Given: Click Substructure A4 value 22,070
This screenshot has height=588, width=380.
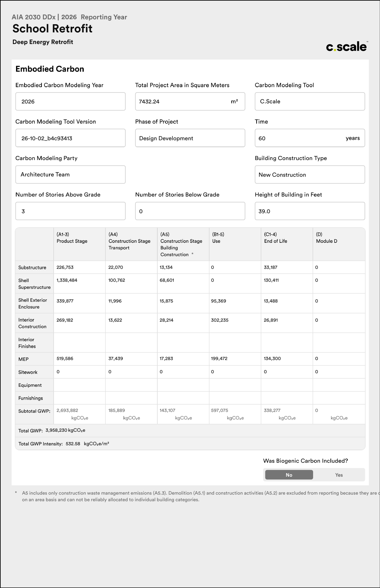Looking at the screenshot, I should (x=116, y=267).
